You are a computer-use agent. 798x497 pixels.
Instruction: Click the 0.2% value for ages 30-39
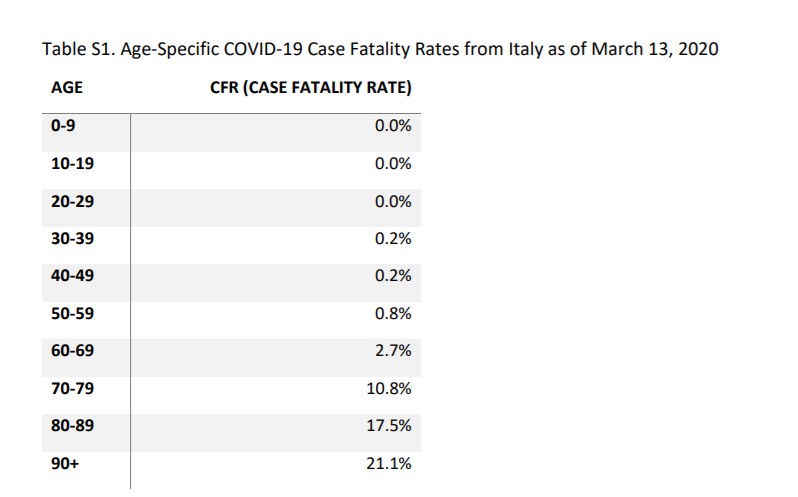(393, 238)
